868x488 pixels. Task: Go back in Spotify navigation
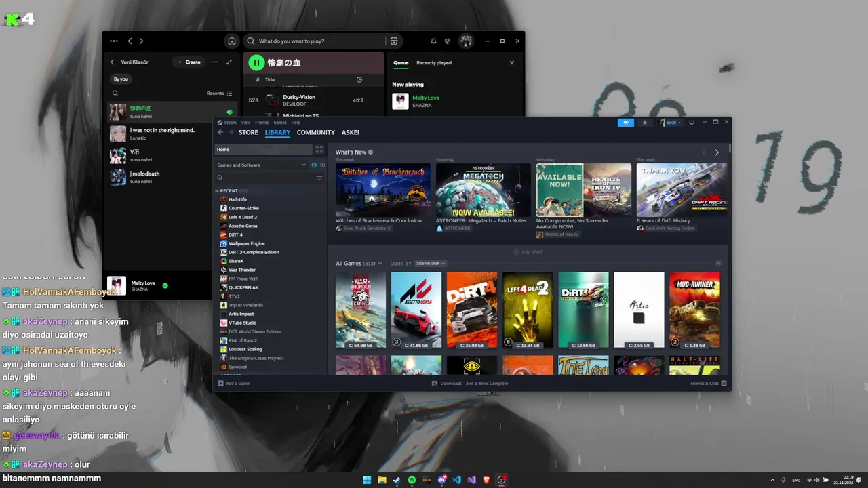point(130,41)
